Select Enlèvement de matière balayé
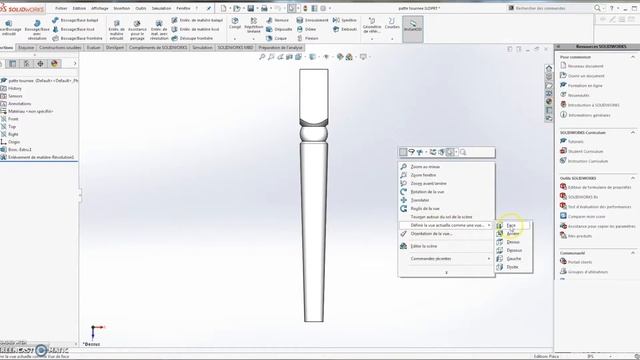This screenshot has width=640, height=360. (197, 20)
